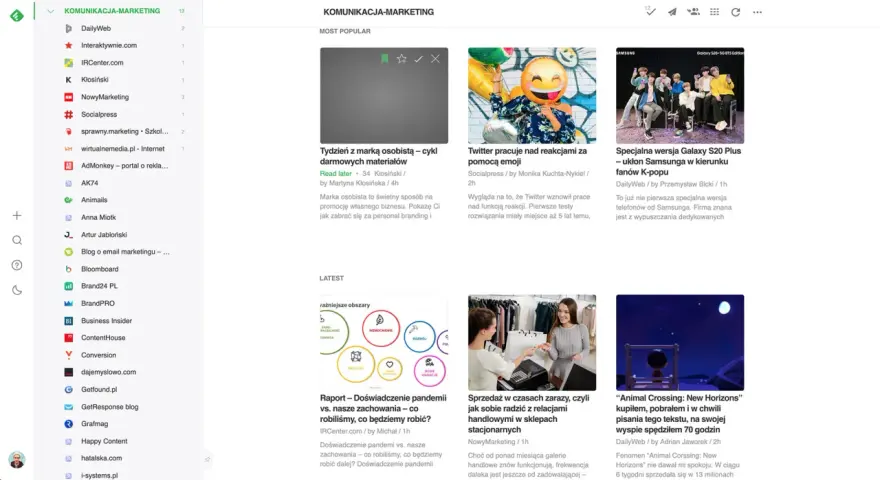The height and width of the screenshot is (480, 880).
Task: Collapse the KOMUNIKACJA-MARKETING folder chevron
Action: 51,11
